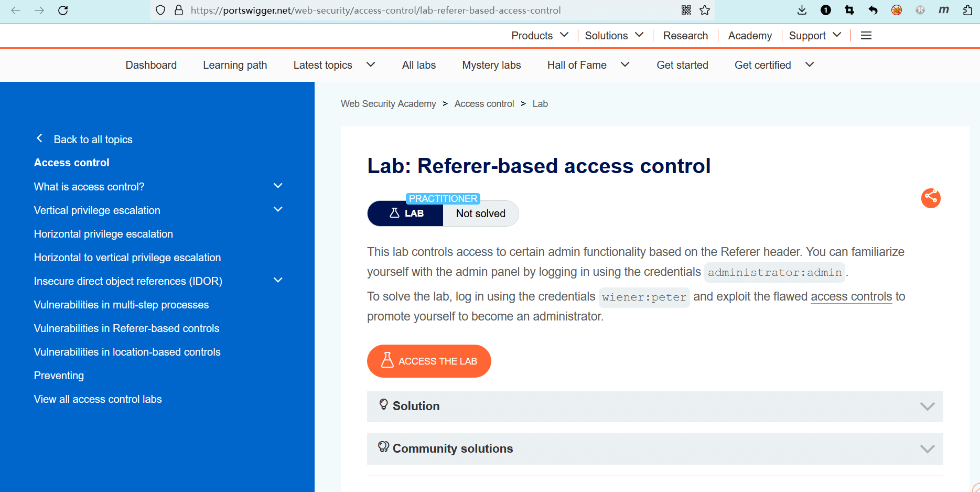980x492 pixels.
Task: Expand Insecure direct object references chevron
Action: click(278, 281)
